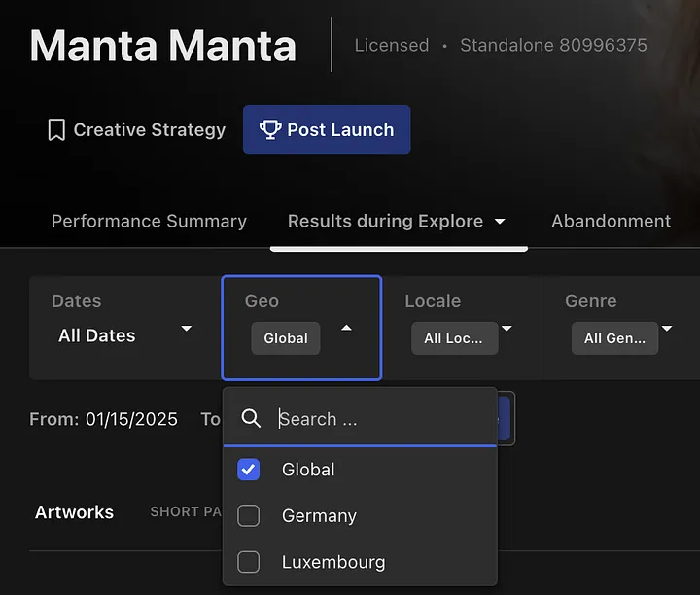Viewport: 700px width, 595px height.
Task: Collapse the Geo dropdown using its arrow
Action: click(x=346, y=329)
